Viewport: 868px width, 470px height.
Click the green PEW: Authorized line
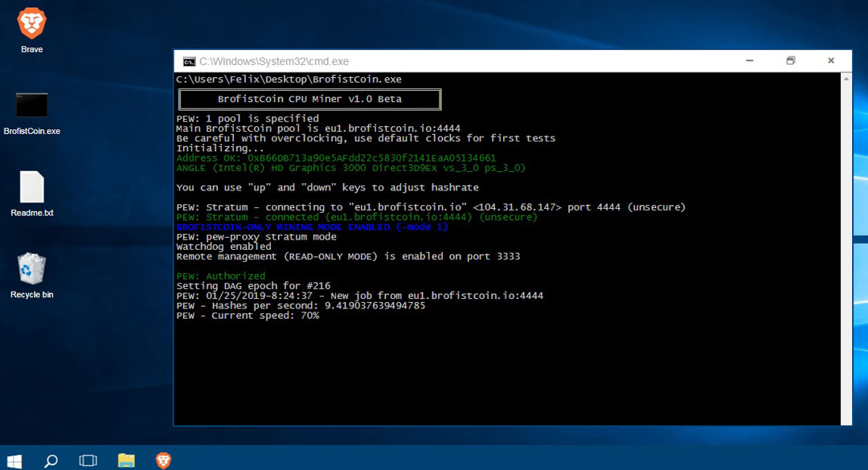tap(221, 276)
